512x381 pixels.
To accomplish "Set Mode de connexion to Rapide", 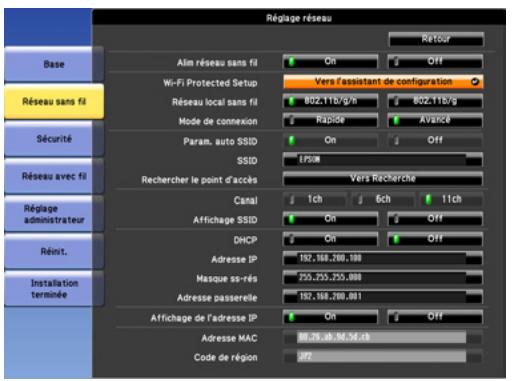I will [x=330, y=120].
